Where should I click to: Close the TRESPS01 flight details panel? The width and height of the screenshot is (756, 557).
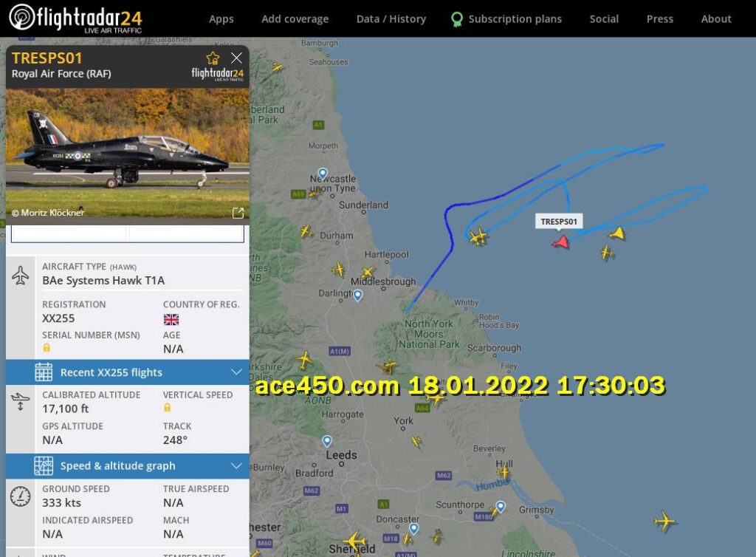point(236,58)
